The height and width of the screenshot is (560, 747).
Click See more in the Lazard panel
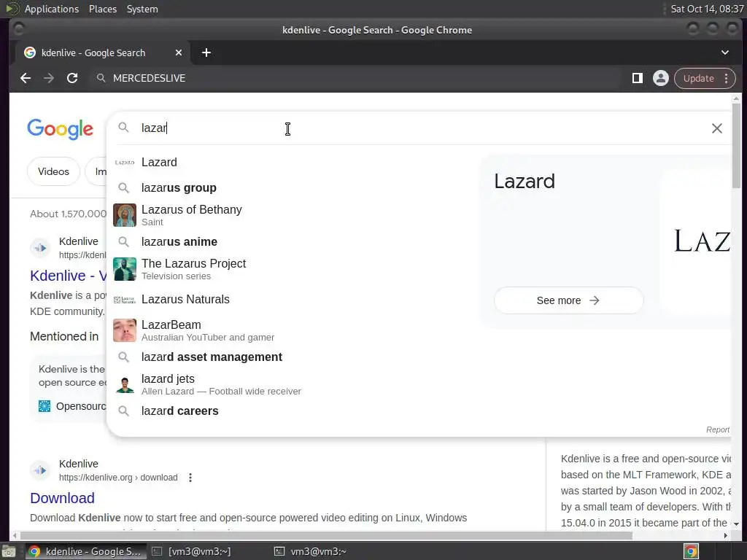[568, 300]
